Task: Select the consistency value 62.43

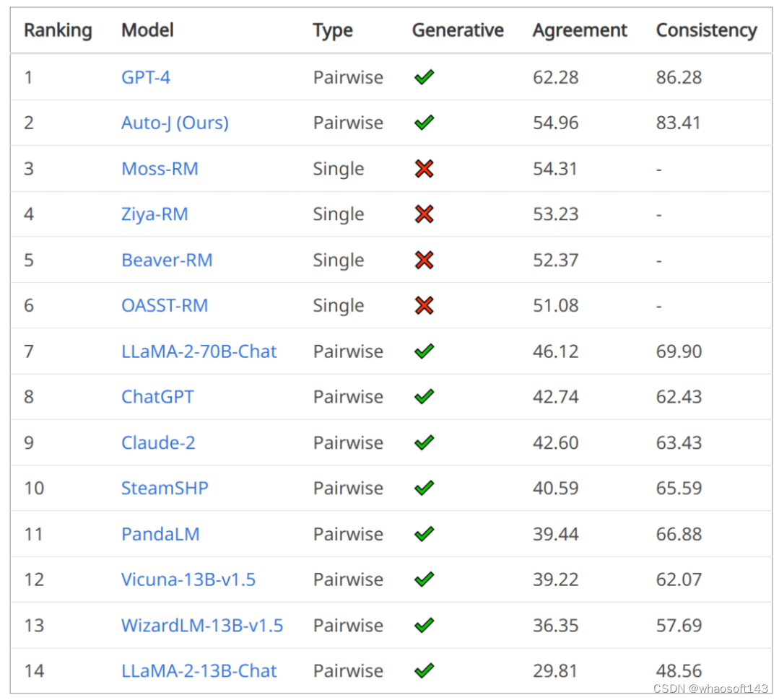Action: coord(679,397)
